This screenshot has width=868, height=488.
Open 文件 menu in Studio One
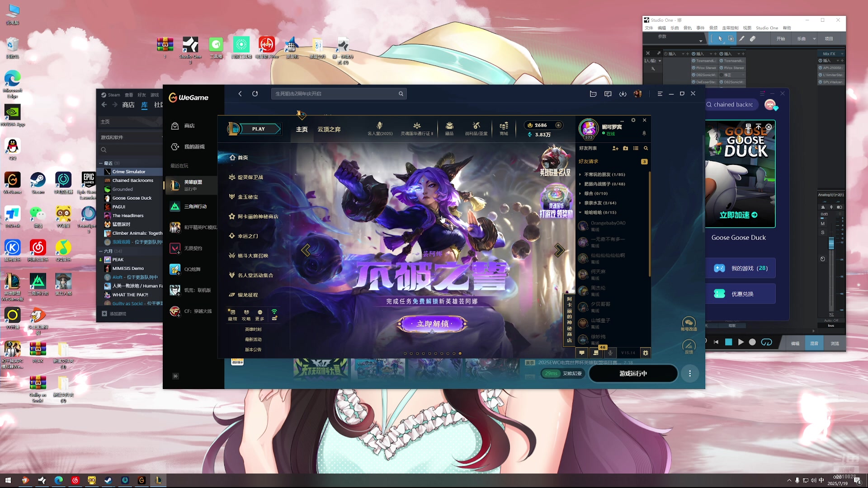click(649, 28)
